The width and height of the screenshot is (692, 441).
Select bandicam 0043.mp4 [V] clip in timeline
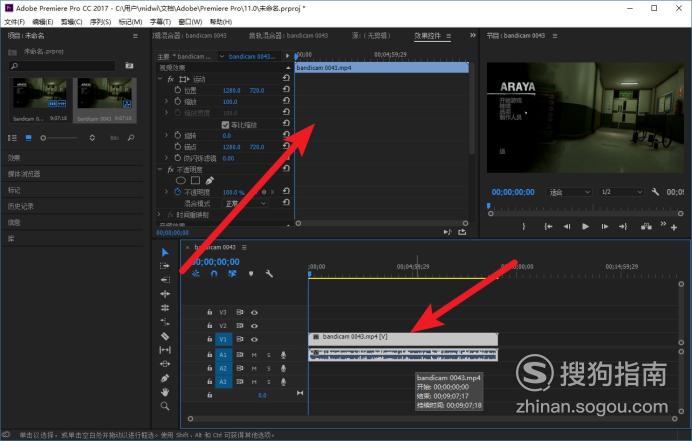pyautogui.click(x=403, y=339)
